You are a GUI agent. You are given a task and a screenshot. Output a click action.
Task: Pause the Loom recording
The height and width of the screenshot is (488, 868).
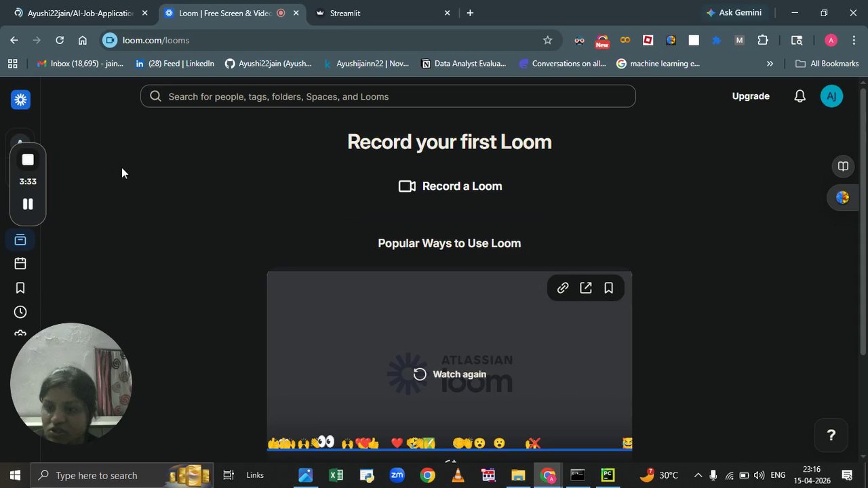[x=28, y=204]
